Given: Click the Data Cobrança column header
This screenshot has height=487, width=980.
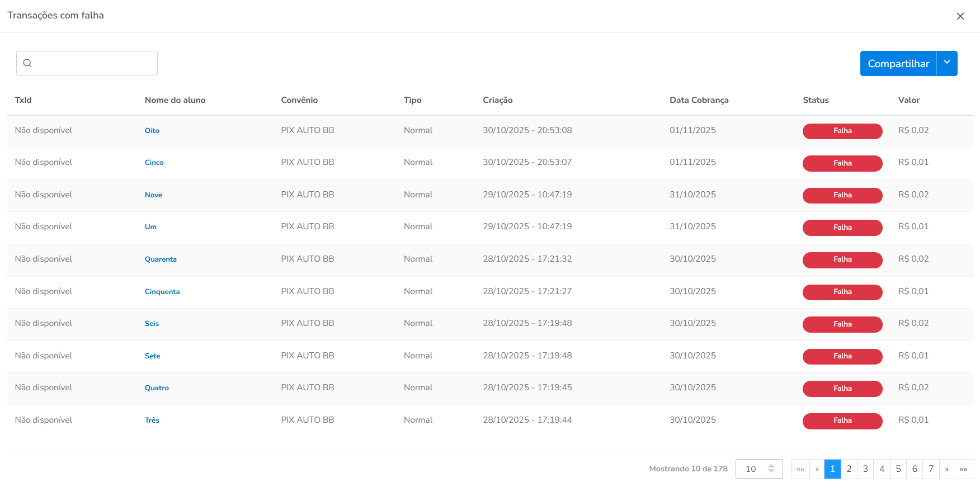Looking at the screenshot, I should 699,100.
